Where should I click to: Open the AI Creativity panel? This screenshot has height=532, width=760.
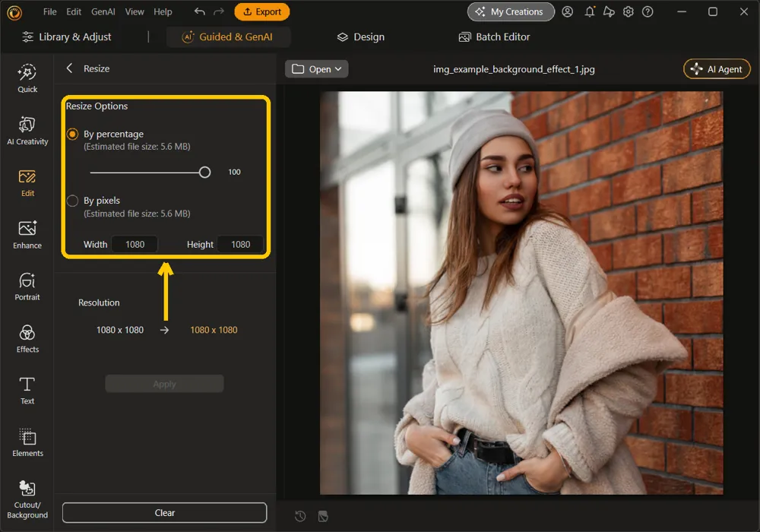click(27, 131)
